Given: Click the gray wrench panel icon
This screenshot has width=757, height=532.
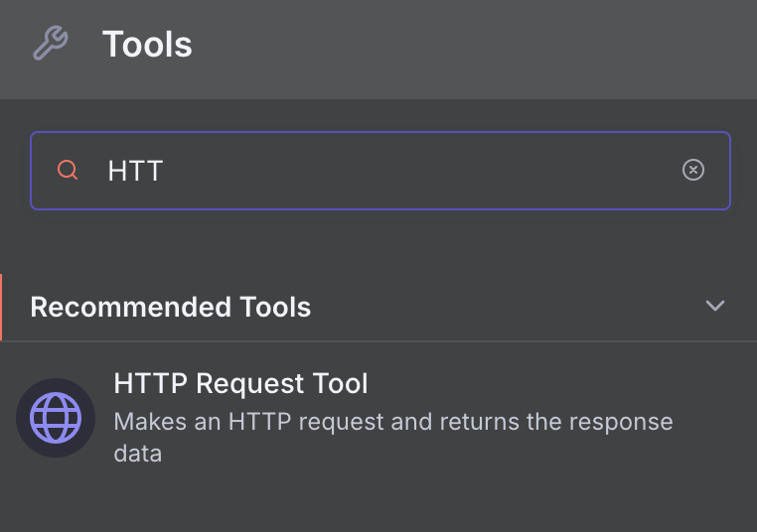Looking at the screenshot, I should [51, 45].
